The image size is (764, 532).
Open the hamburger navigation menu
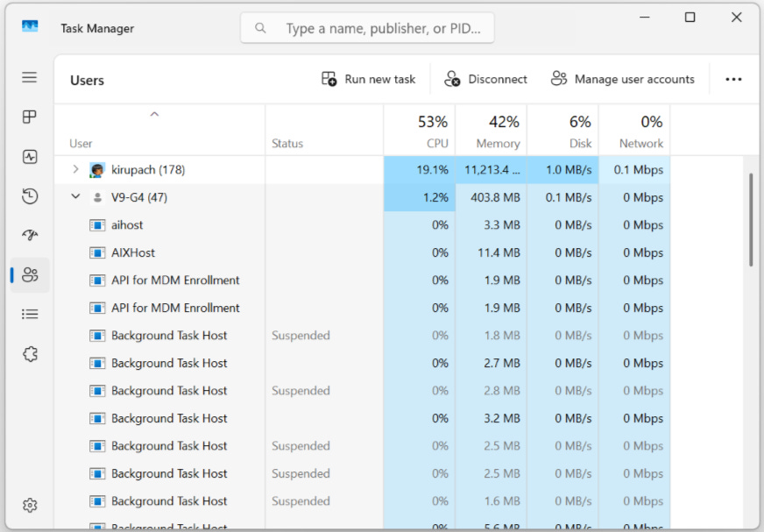(29, 77)
